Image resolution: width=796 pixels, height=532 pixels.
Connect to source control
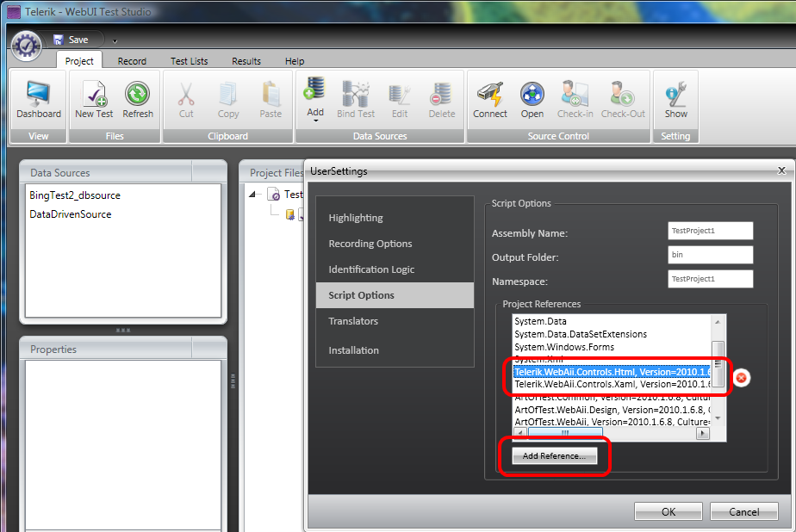(x=490, y=99)
